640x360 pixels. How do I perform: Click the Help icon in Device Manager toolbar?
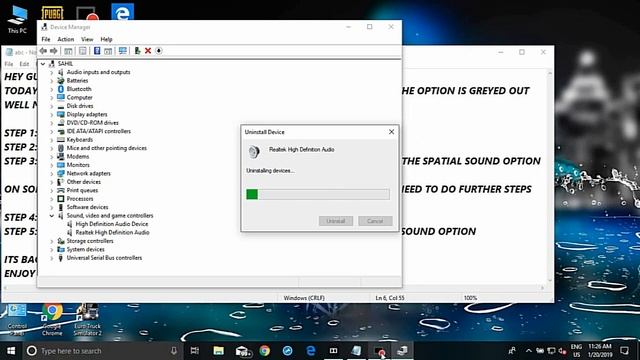click(x=97, y=51)
